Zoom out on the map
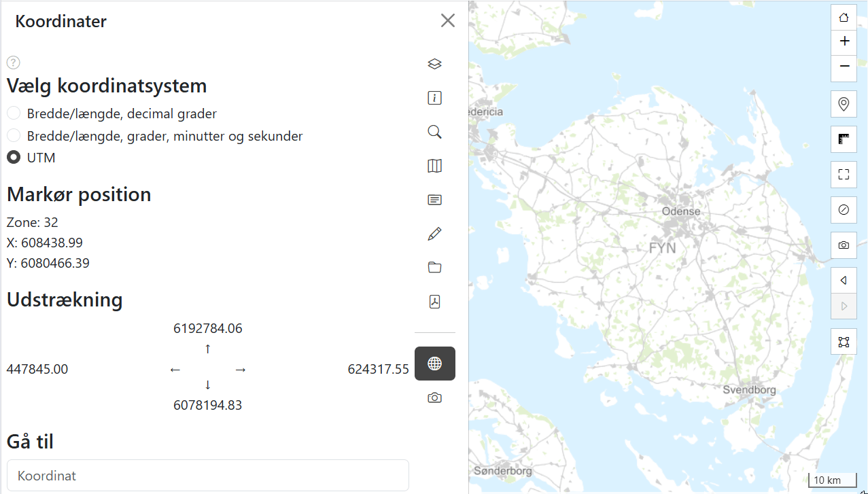 coord(844,67)
